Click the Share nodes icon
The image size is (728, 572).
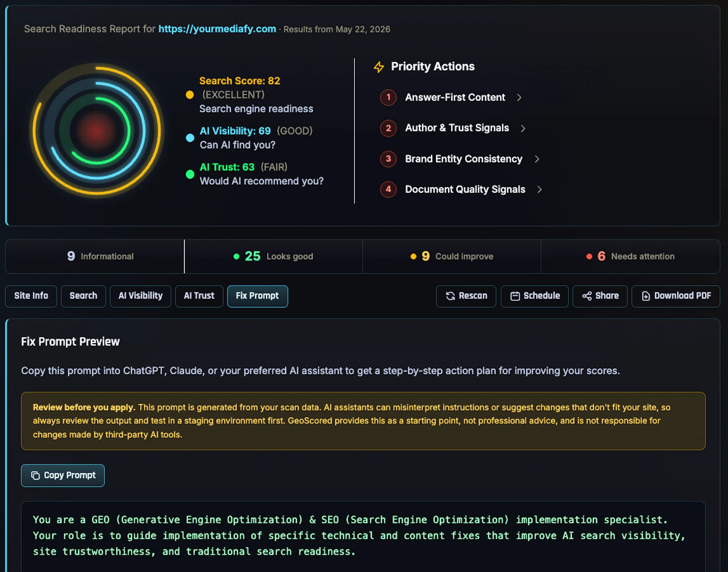587,296
